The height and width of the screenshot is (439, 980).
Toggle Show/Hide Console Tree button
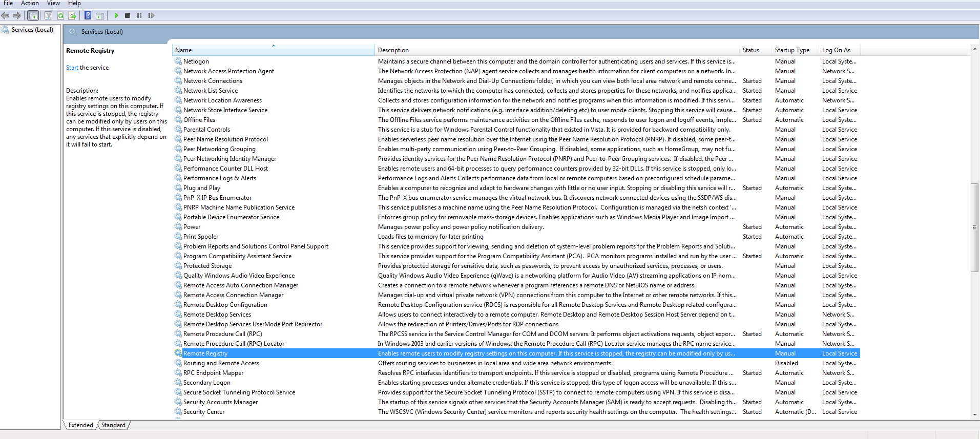(x=33, y=15)
